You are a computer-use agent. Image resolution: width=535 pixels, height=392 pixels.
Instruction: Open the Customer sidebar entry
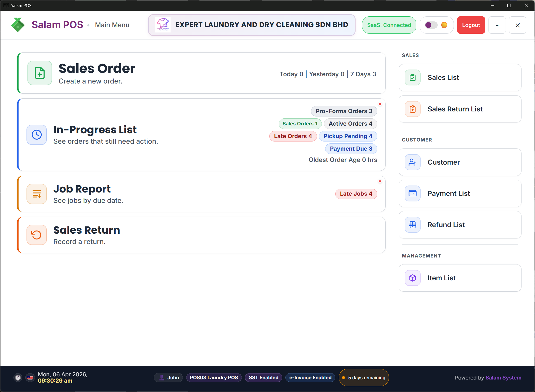tap(460, 162)
